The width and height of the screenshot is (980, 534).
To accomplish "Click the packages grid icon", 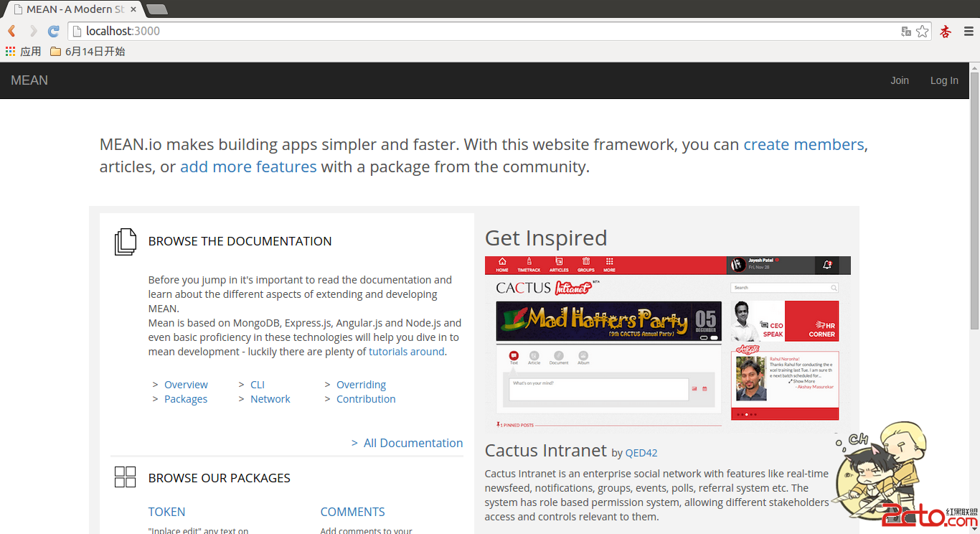I will click(x=125, y=477).
